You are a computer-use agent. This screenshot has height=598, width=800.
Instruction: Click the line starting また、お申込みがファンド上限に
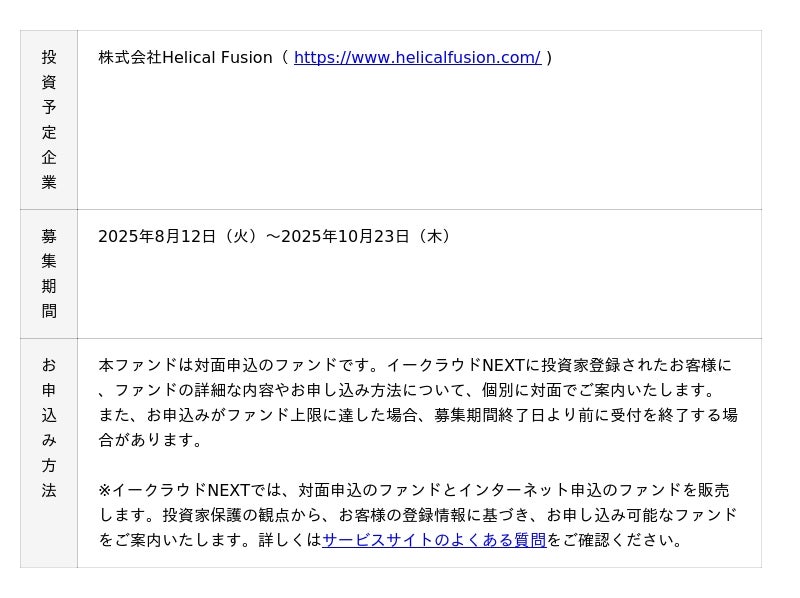(x=417, y=415)
